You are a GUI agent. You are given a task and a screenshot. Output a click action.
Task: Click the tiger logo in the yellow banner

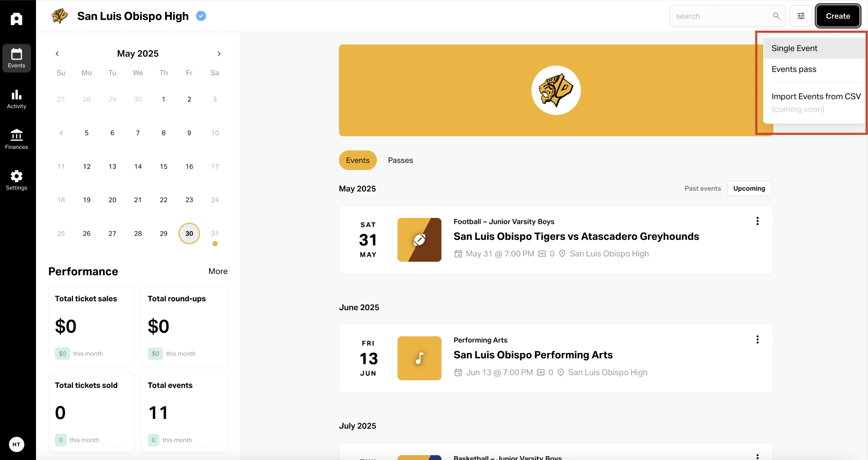point(556,90)
